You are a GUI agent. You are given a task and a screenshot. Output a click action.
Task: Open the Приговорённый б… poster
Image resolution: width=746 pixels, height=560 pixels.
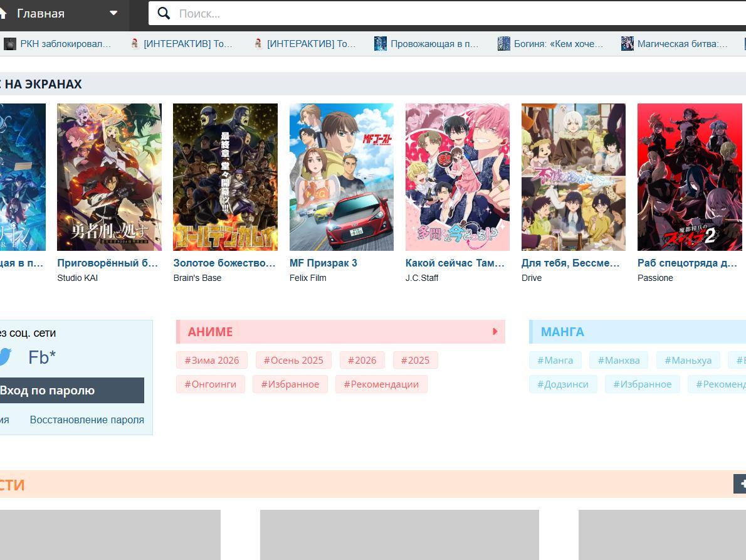(109, 177)
